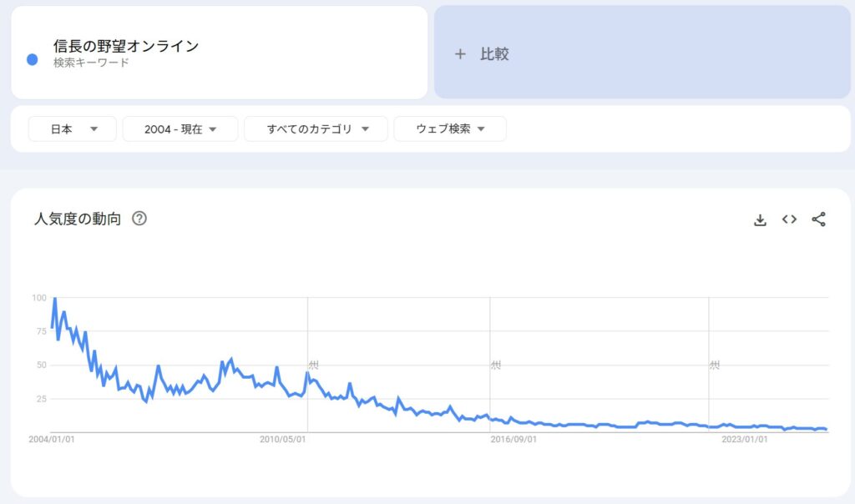Open the すべてのカテゴリ dropdown

316,129
